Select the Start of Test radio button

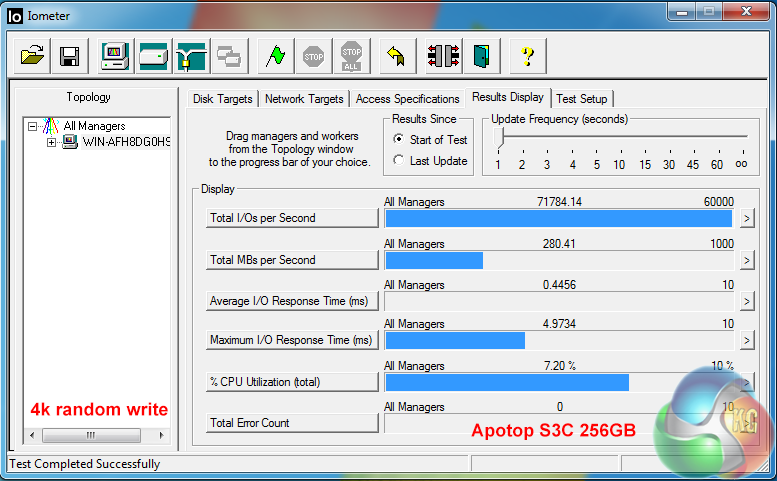399,140
